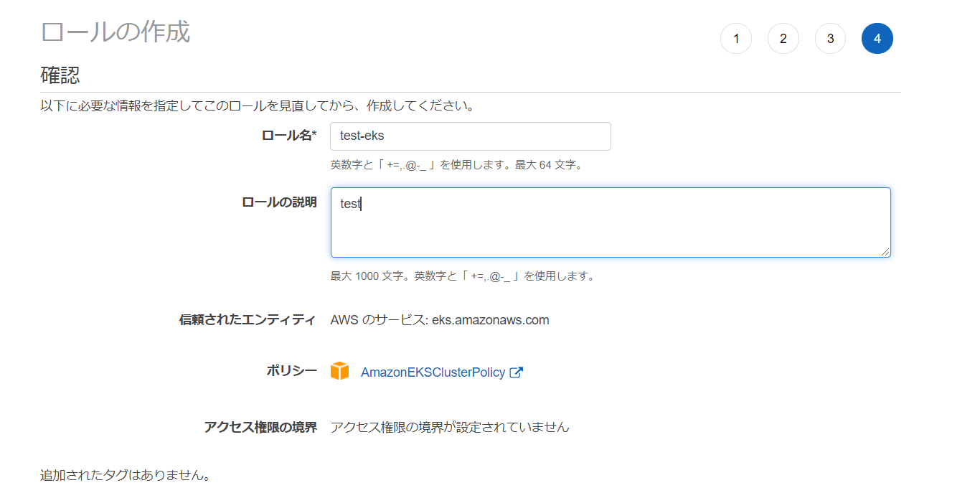Grab the description textarea resize handle

[886, 252]
